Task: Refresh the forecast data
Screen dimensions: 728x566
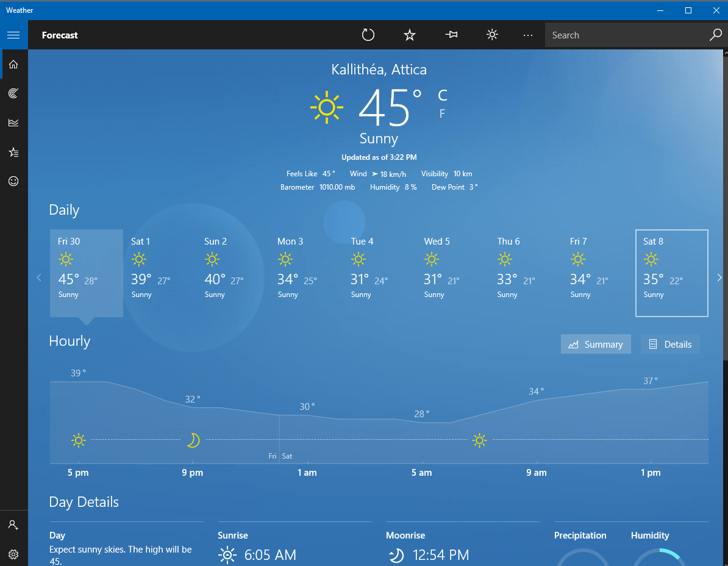Action: (368, 35)
